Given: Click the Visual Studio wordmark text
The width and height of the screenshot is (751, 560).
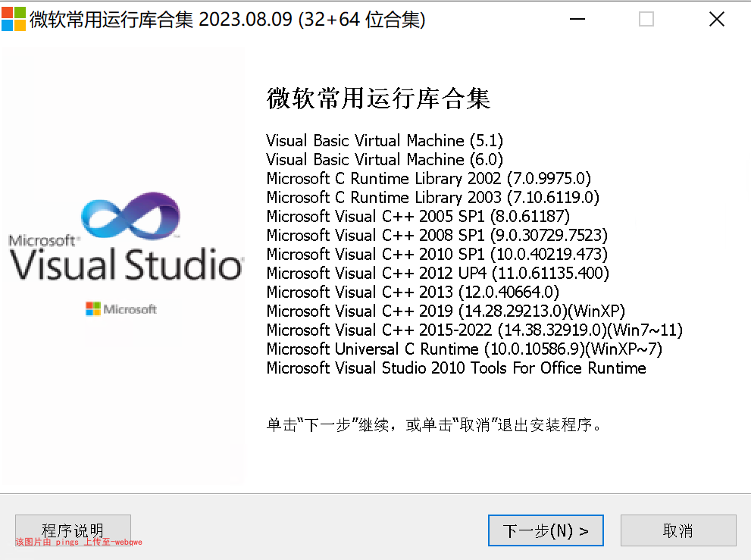Looking at the screenshot, I should click(127, 264).
